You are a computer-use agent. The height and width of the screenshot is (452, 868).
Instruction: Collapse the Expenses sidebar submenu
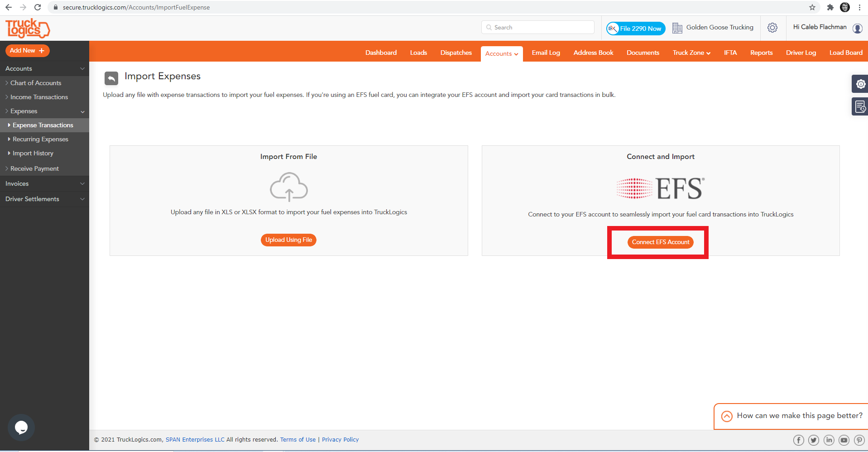pos(82,112)
